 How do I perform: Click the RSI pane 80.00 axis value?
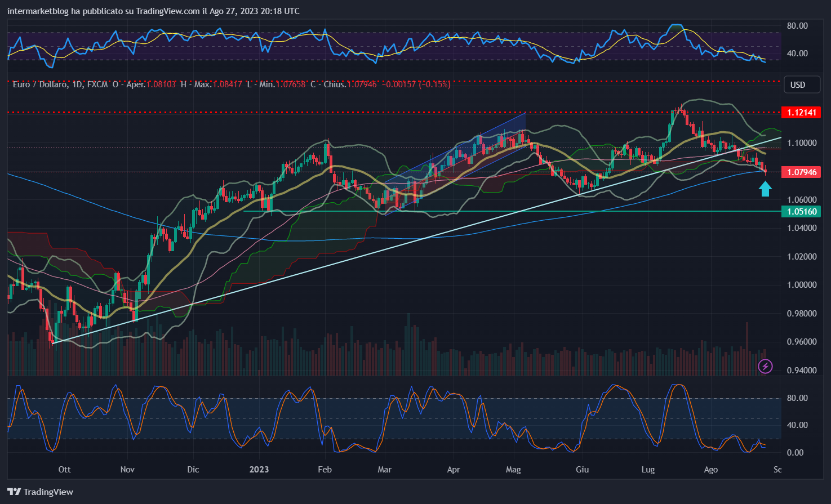(797, 26)
